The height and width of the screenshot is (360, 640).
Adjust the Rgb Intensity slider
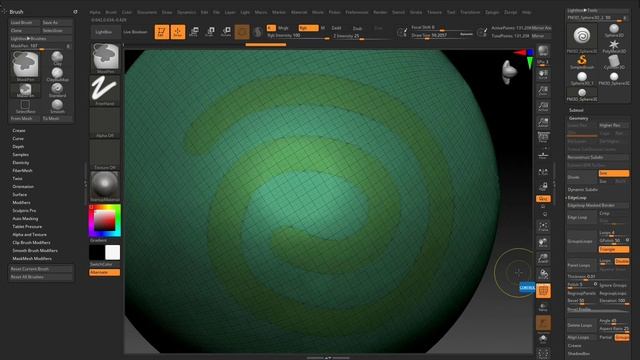(x=298, y=36)
